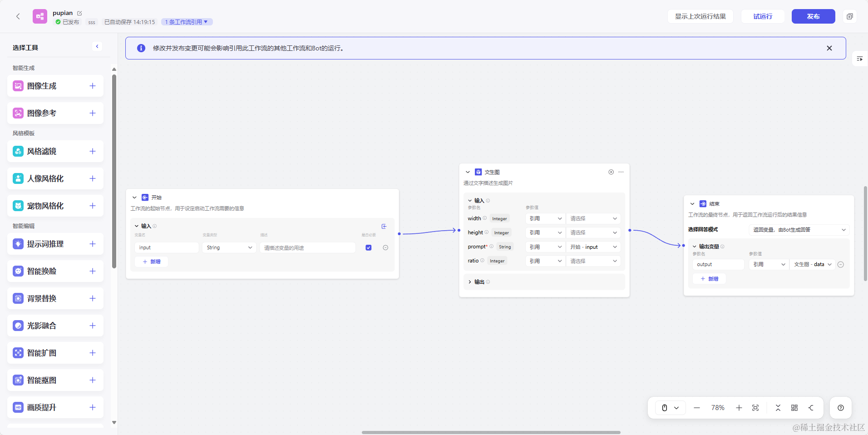Screen dimensions: 868x435
Task: Zoom out with the minus icon
Action: [x=697, y=408]
